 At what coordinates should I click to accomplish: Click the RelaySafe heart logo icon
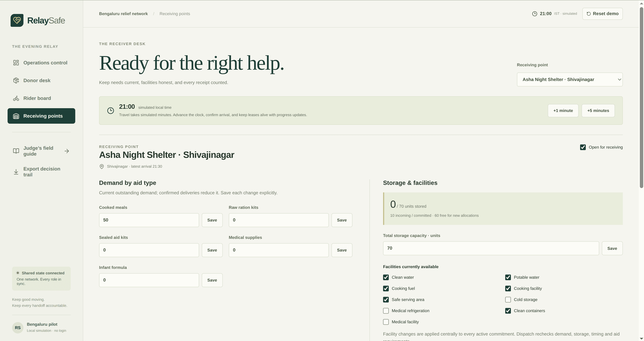[x=17, y=20]
